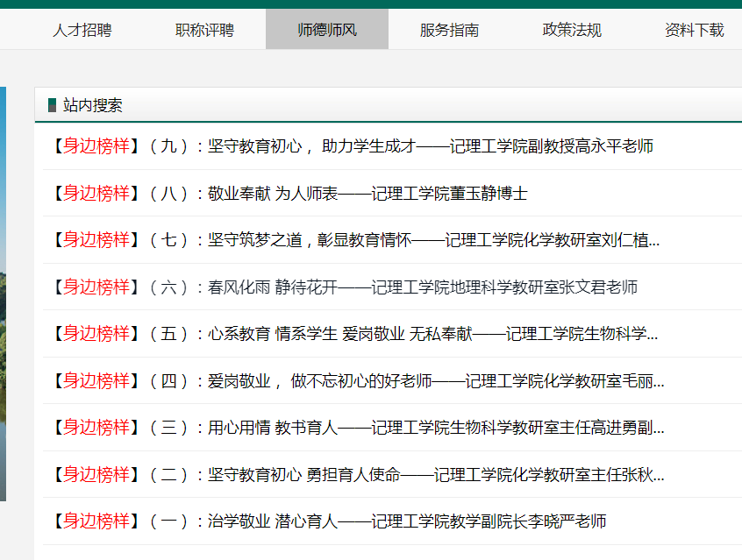Navigate to 政策法规 in the menu
This screenshot has height=560, width=742.
(572, 30)
